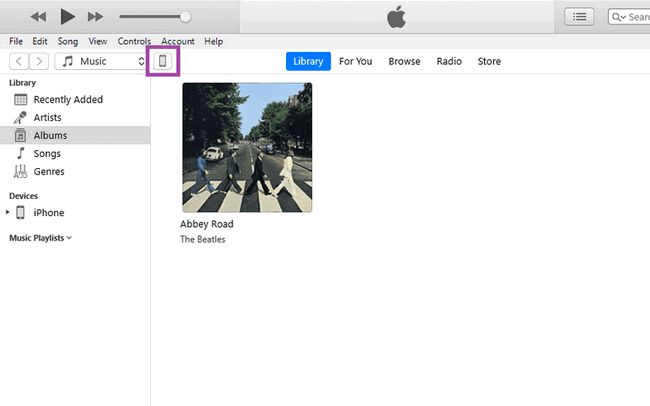Go forward with the right arrow button

(39, 61)
